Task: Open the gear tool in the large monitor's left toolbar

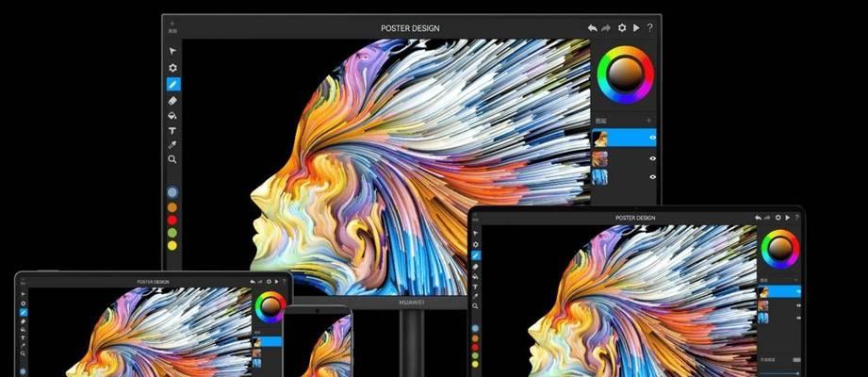Action: (x=172, y=68)
